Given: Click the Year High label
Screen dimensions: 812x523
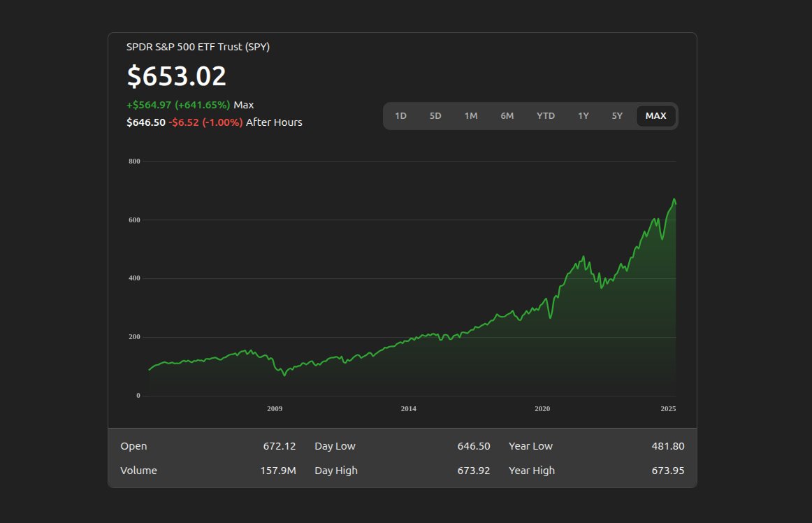Looking at the screenshot, I should 531,470.
